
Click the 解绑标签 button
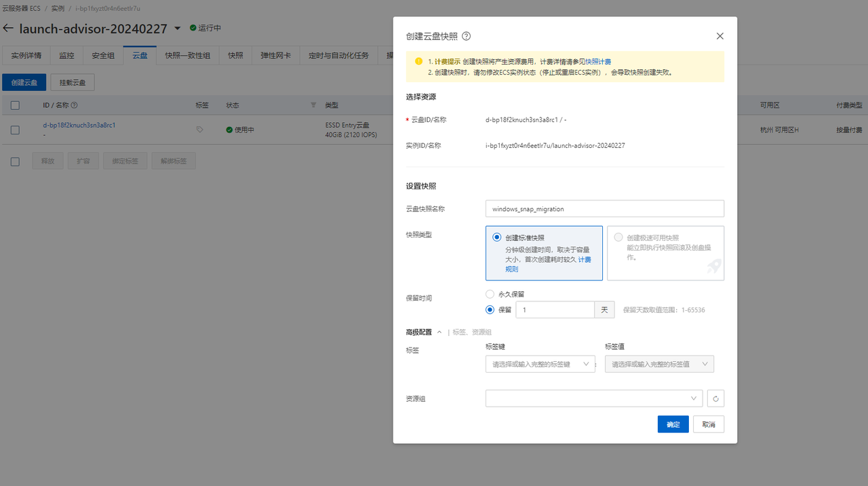(174, 162)
